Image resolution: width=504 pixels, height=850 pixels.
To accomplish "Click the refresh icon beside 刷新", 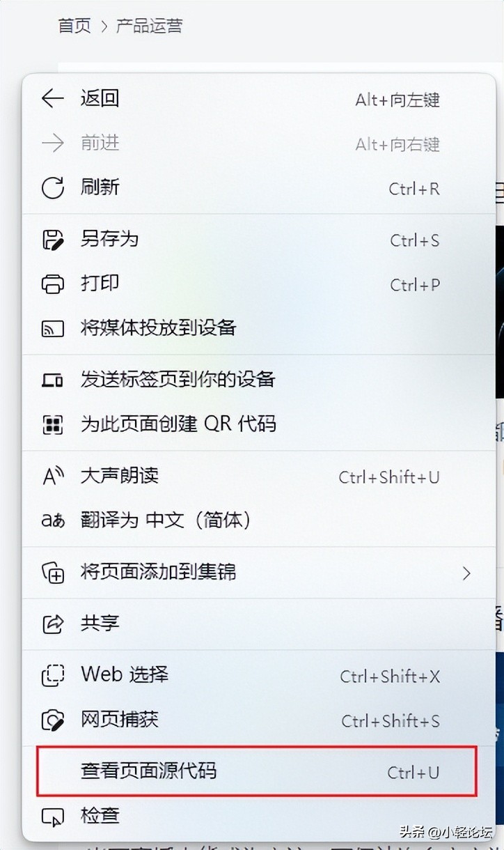I will [x=53, y=188].
